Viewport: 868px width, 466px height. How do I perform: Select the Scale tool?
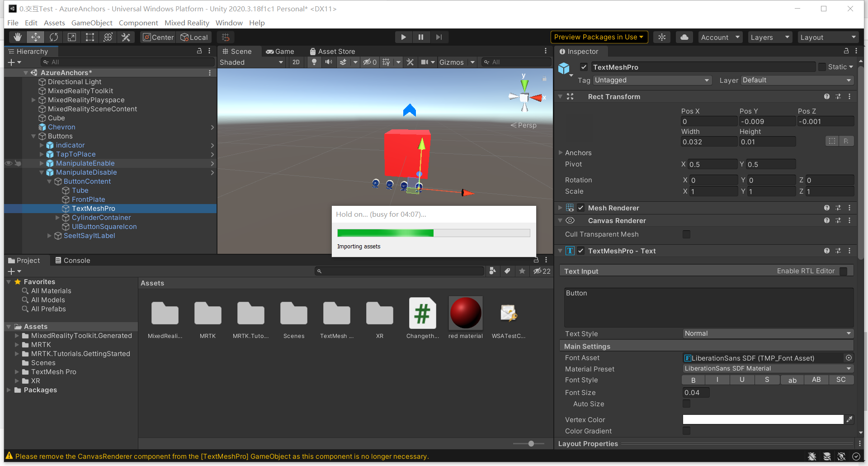click(71, 37)
